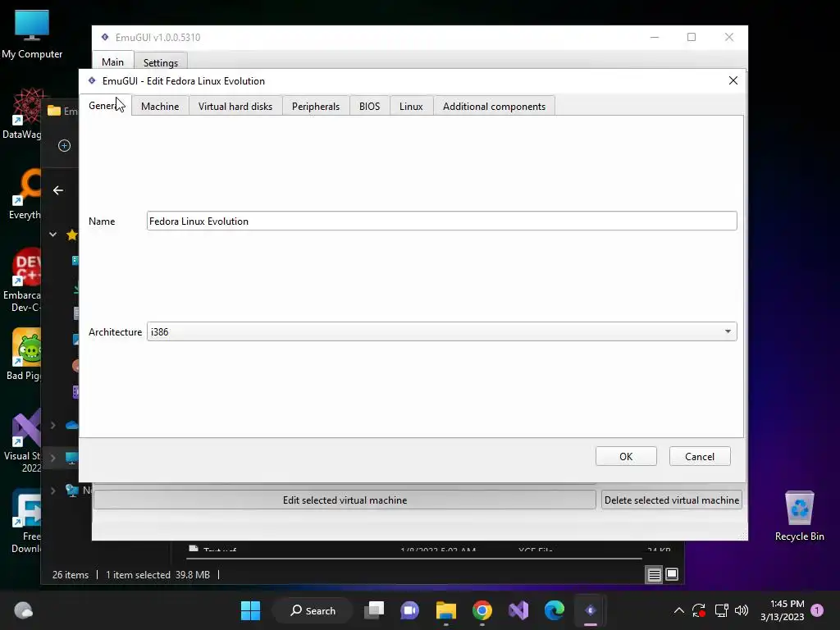Open the Architecture dropdown

point(441,331)
